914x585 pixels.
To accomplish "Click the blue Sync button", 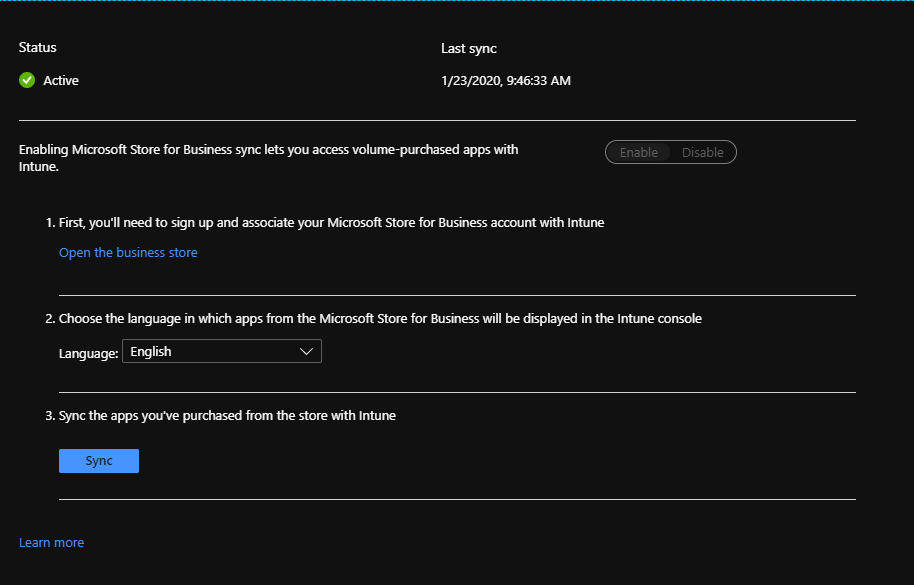I will [x=99, y=460].
